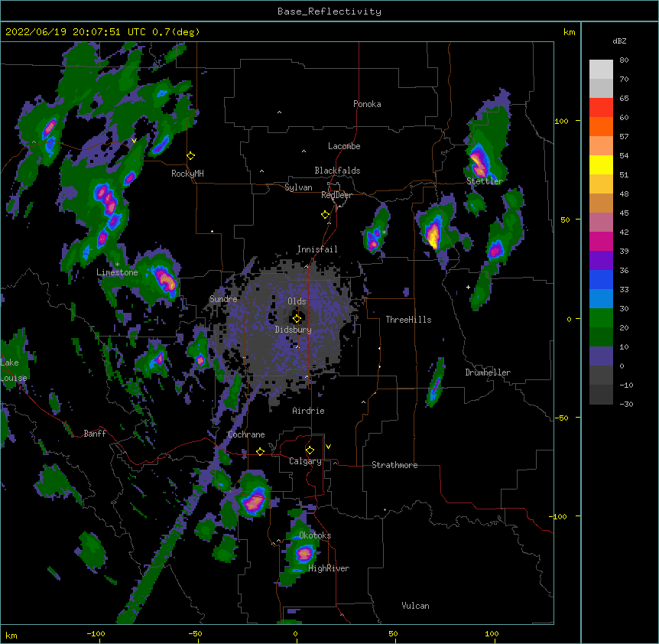Click the storm cell core east of Limestone
Image resolution: width=659 pixels, height=644 pixels.
(166, 279)
